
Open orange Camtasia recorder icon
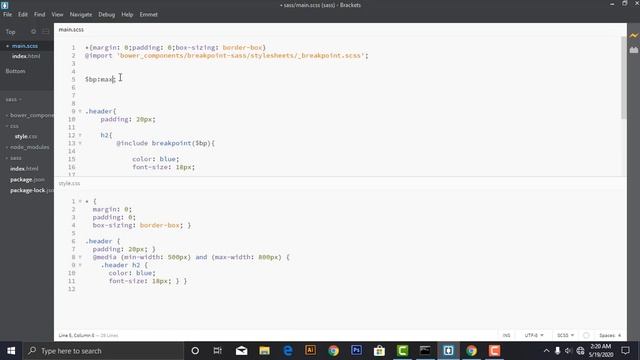pyautogui.click(x=494, y=351)
